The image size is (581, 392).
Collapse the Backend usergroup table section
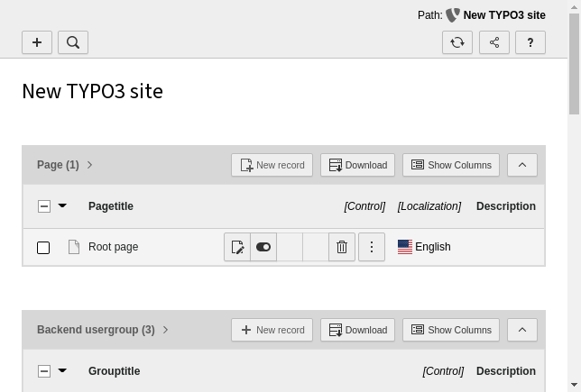(x=522, y=330)
